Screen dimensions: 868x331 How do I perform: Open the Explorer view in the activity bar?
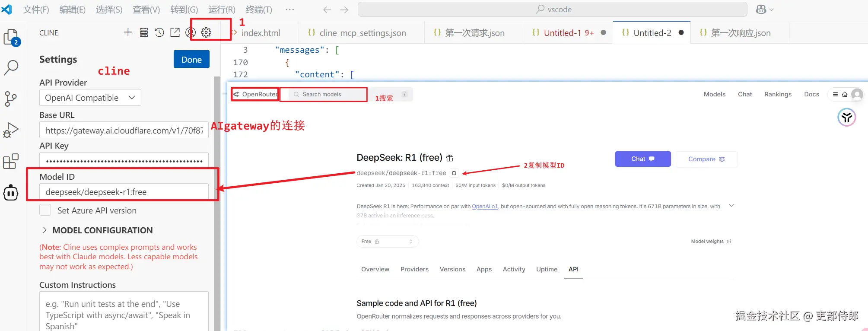tap(11, 38)
